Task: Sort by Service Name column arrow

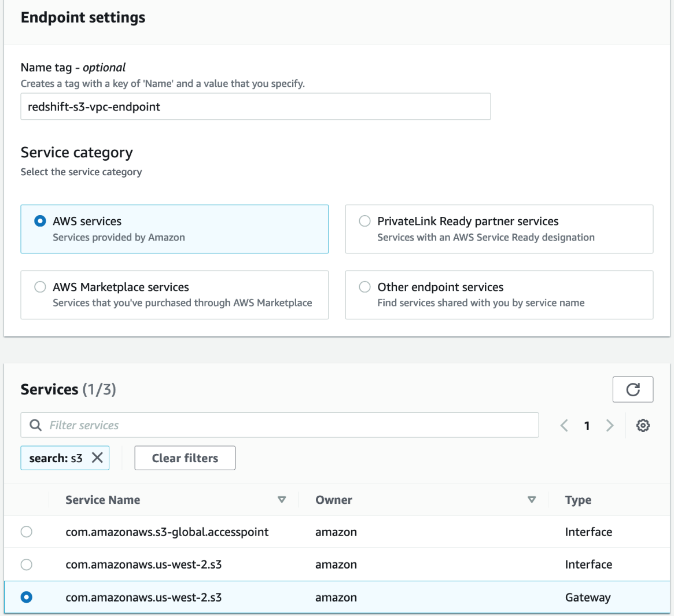Action: coord(282,500)
